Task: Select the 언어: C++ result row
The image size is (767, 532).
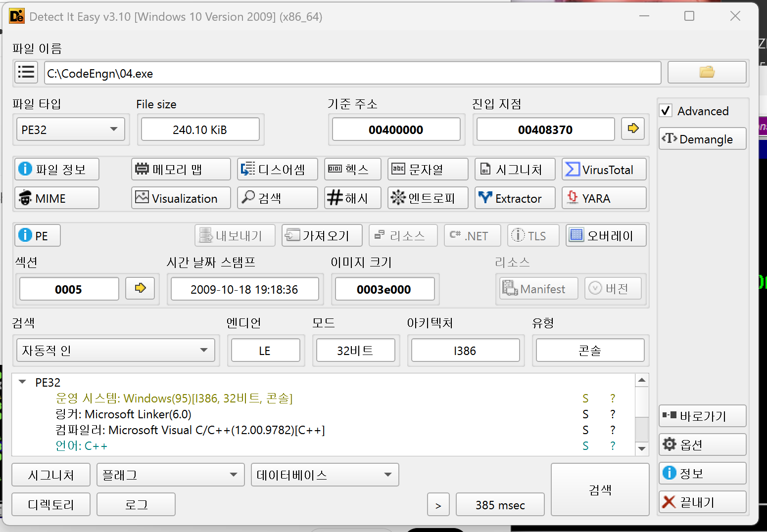Action: tap(324, 445)
